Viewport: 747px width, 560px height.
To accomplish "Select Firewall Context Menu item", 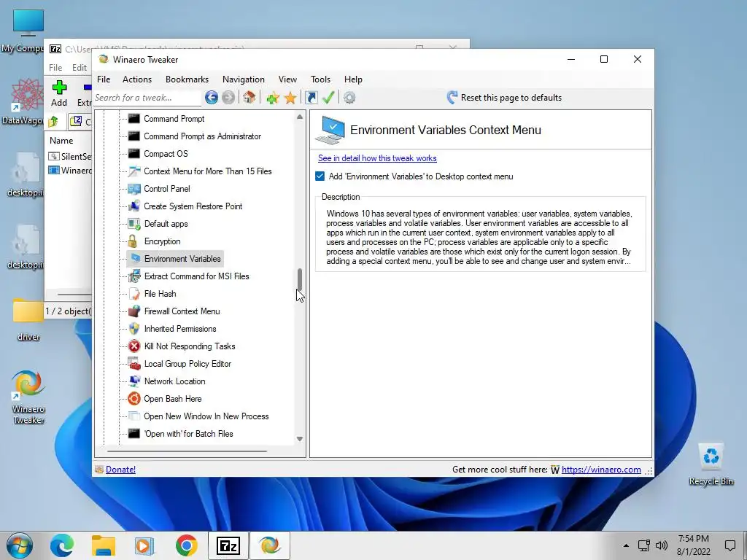I will pyautogui.click(x=182, y=311).
